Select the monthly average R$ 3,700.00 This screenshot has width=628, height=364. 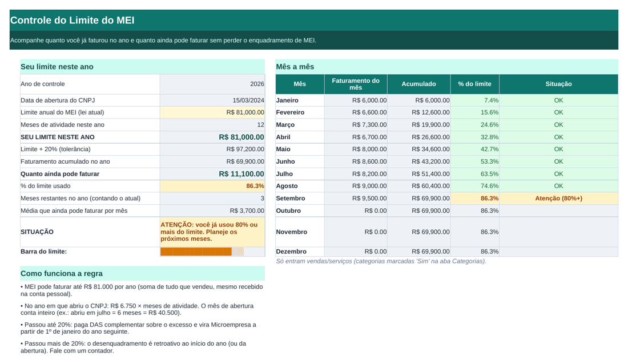212,211
